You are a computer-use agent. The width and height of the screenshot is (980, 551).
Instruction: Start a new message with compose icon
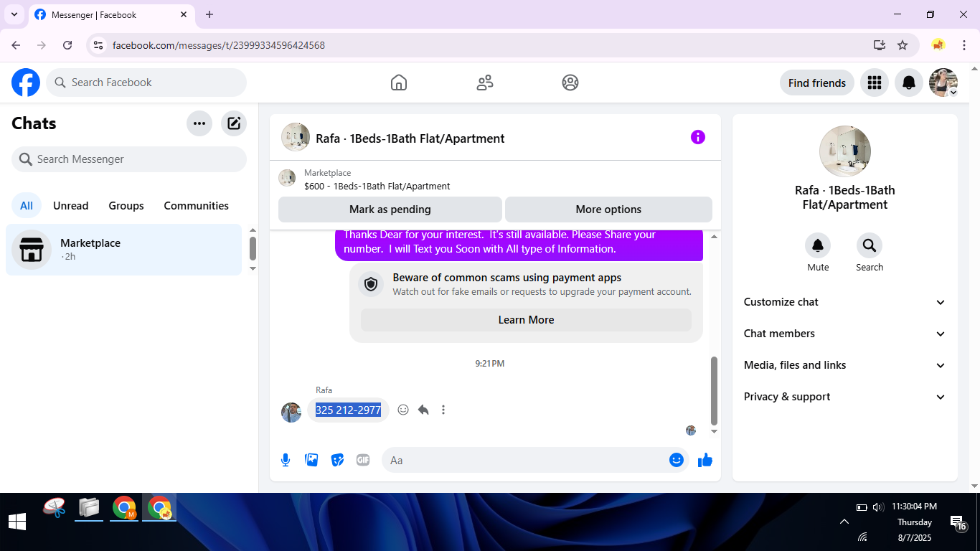coord(234,123)
